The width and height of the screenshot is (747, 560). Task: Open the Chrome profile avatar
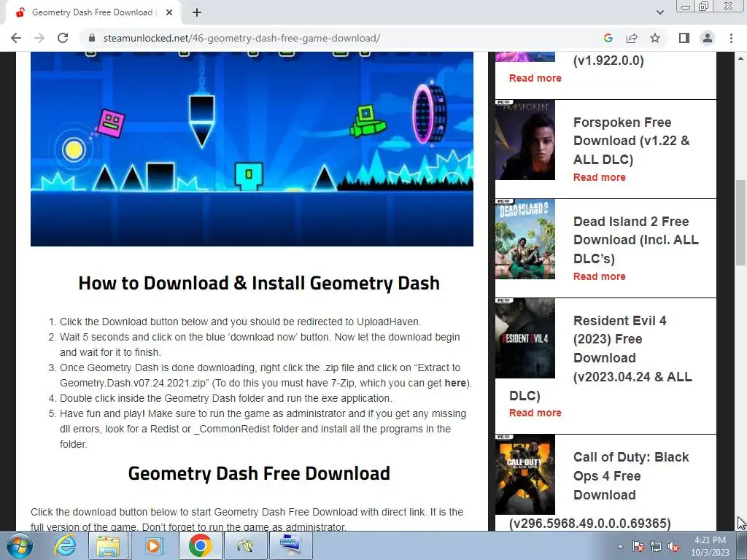708,38
